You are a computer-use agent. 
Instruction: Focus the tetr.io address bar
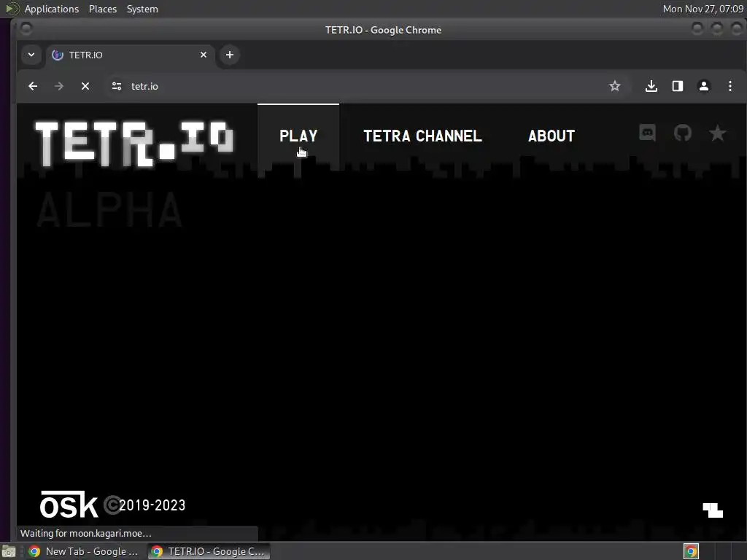click(367, 86)
